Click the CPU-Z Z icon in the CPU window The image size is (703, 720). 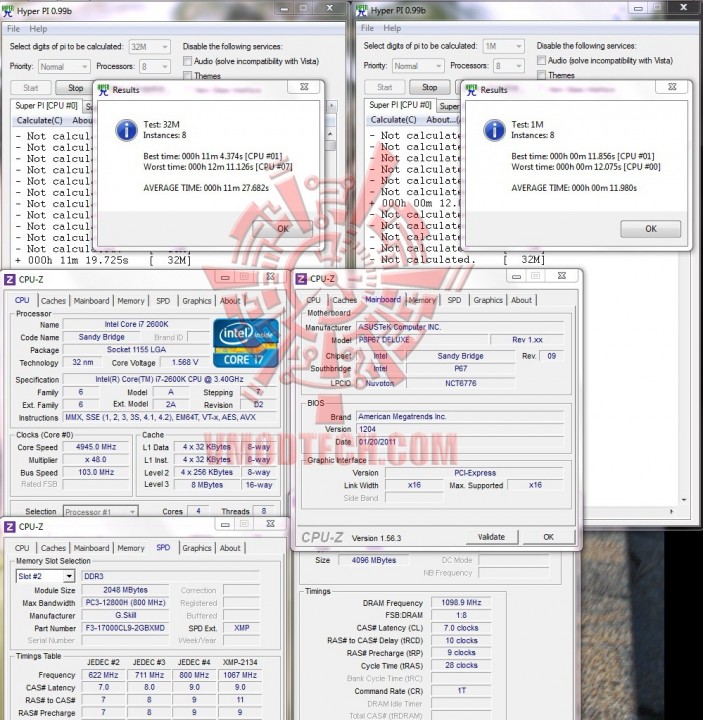click(10, 280)
